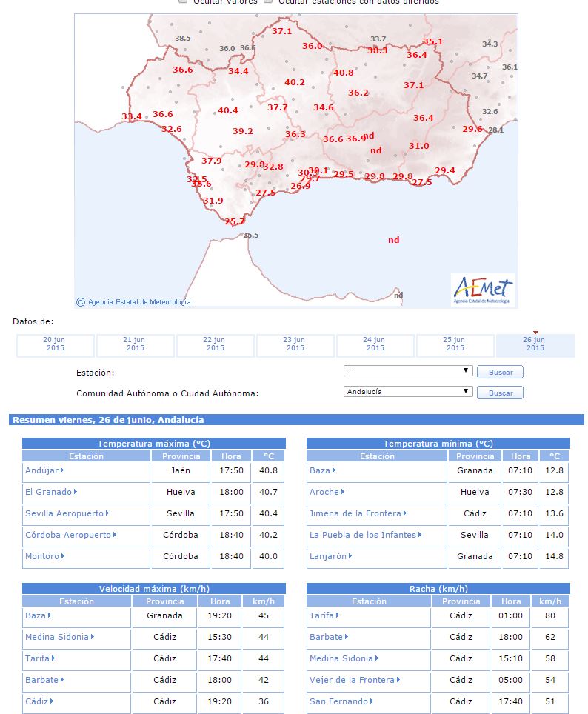588x714 pixels.
Task: Click the copyright symbol on the map
Action: (x=81, y=302)
